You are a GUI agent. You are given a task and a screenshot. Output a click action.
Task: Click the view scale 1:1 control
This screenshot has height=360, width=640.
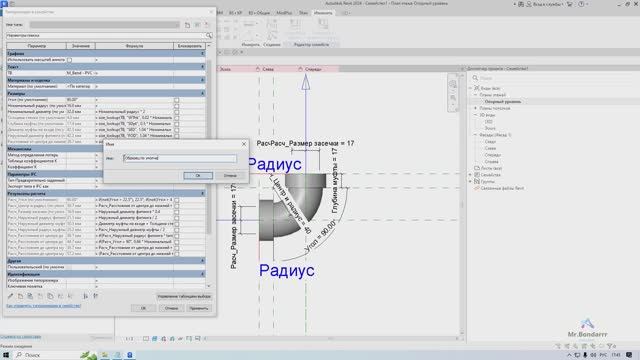pyautogui.click(x=129, y=338)
